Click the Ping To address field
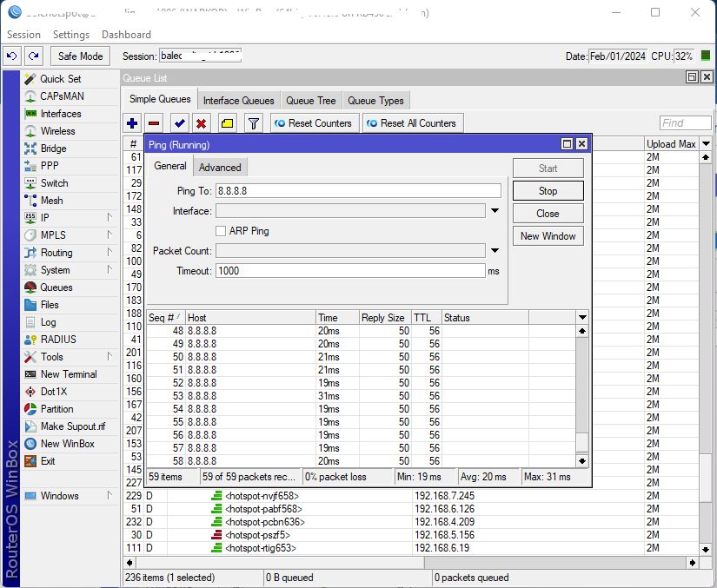Viewport: 717px width, 588px height. [x=358, y=191]
